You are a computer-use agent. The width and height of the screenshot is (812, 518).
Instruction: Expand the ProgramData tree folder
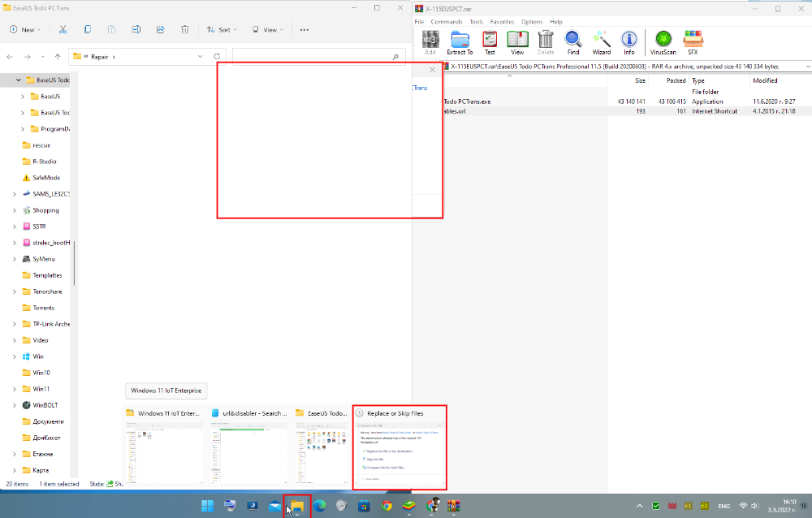coord(22,129)
